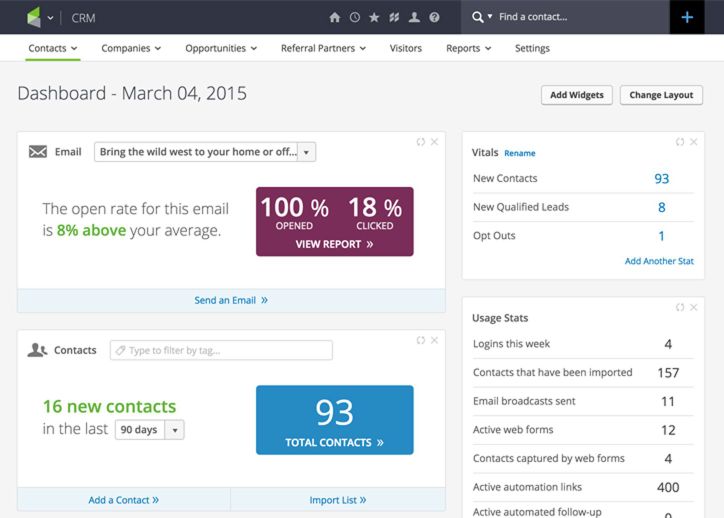
Task: Open the Reports menu
Action: click(468, 48)
